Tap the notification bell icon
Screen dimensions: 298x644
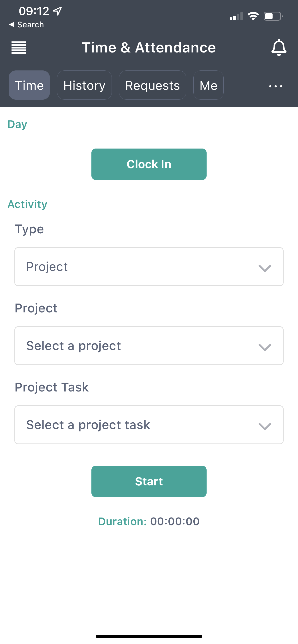(279, 47)
